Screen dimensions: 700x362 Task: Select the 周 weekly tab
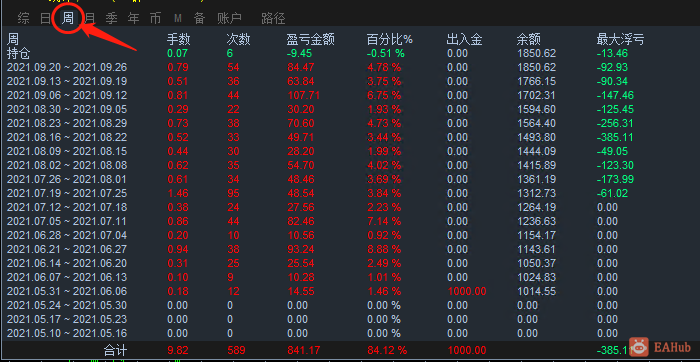click(x=67, y=18)
